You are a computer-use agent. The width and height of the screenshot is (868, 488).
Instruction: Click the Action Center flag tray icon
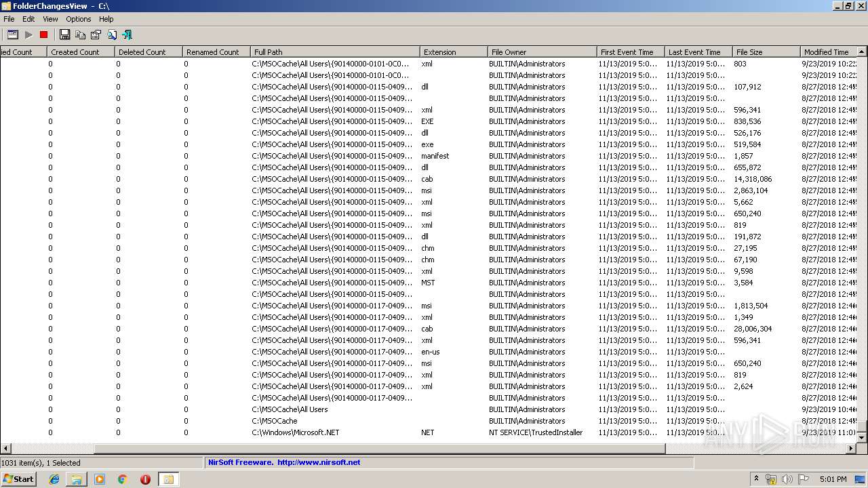[x=804, y=479]
